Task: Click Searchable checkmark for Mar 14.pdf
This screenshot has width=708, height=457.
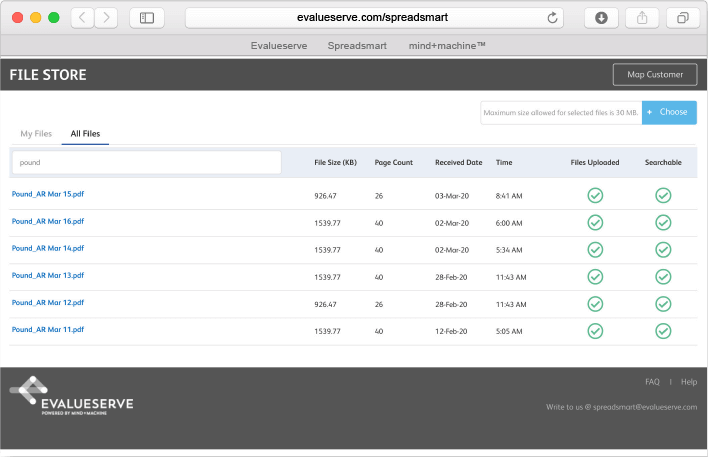Action: point(663,250)
